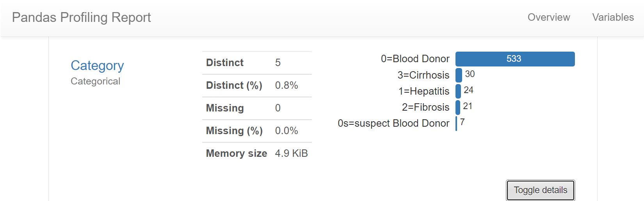This screenshot has width=644, height=201.
Task: Click the 0s=suspect Blood Donor label
Action: 393,123
